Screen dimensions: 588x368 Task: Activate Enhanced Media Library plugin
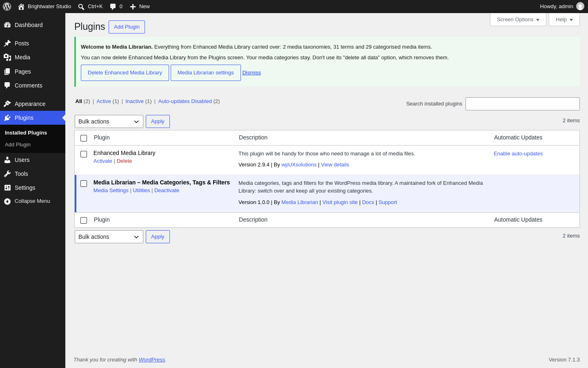[x=102, y=161]
